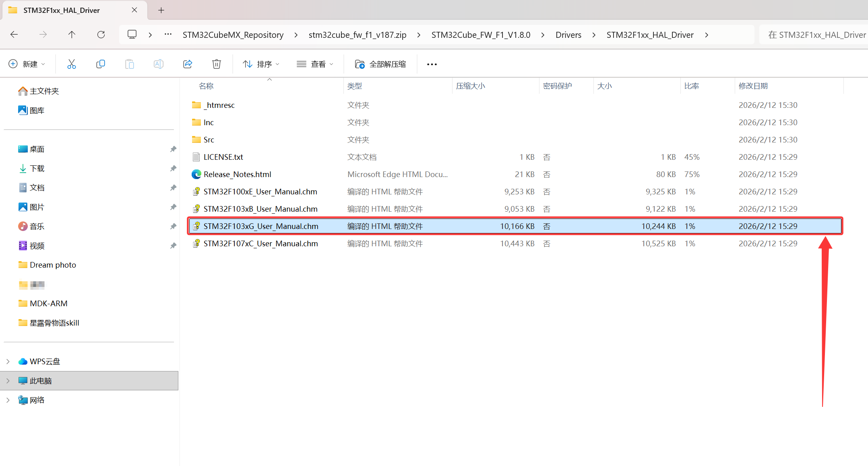868x466 pixels.
Task: Click the Edge icon of Release_Notes.html
Action: [196, 174]
